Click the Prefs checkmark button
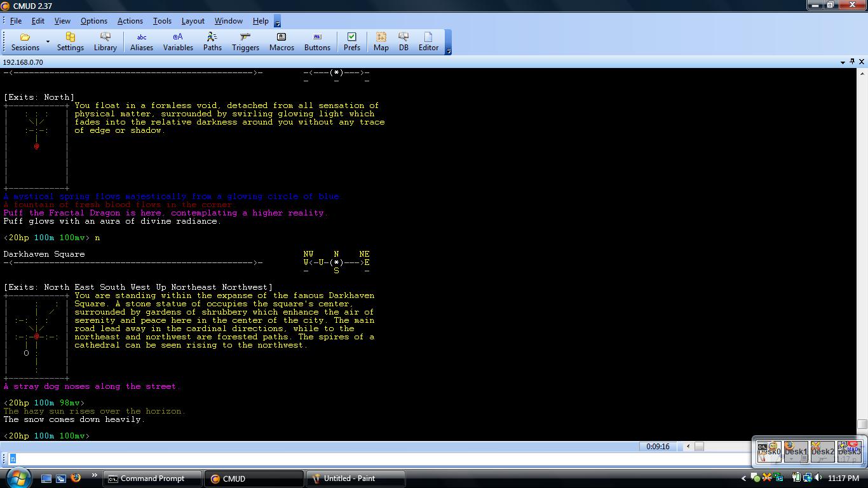The width and height of the screenshot is (868, 488). 351,42
